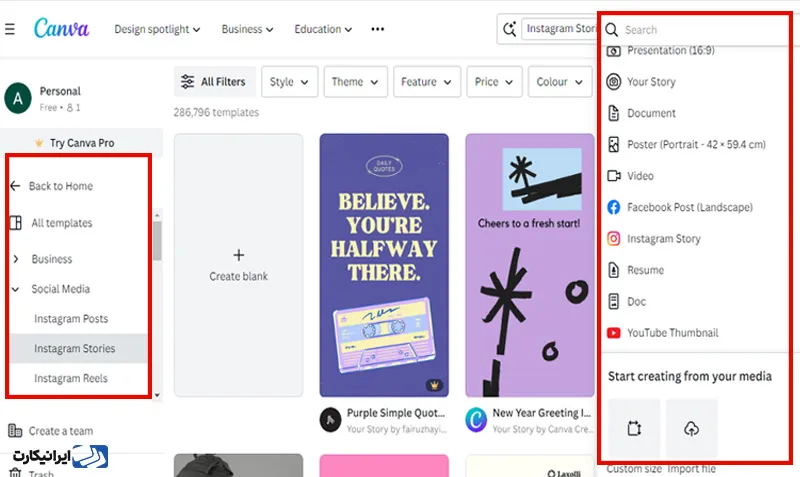The height and width of the screenshot is (477, 800).
Task: Click the YouTube logo icon
Action: (x=614, y=333)
